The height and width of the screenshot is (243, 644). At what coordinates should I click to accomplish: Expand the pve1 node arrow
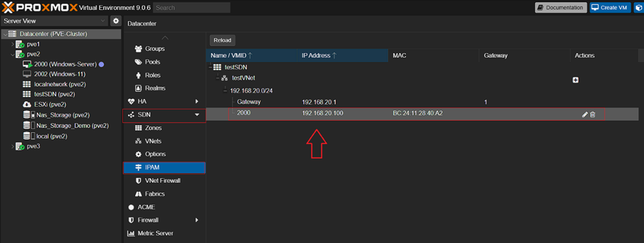(x=13, y=44)
